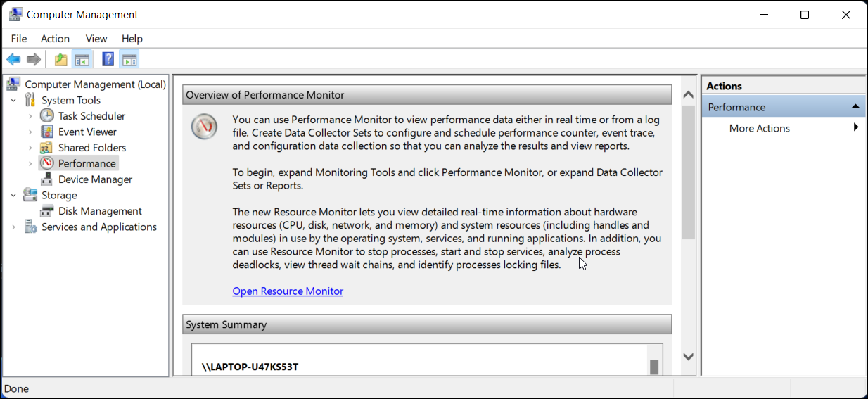Click the blue Help toolbar icon
The height and width of the screenshot is (399, 868).
coord(108,59)
